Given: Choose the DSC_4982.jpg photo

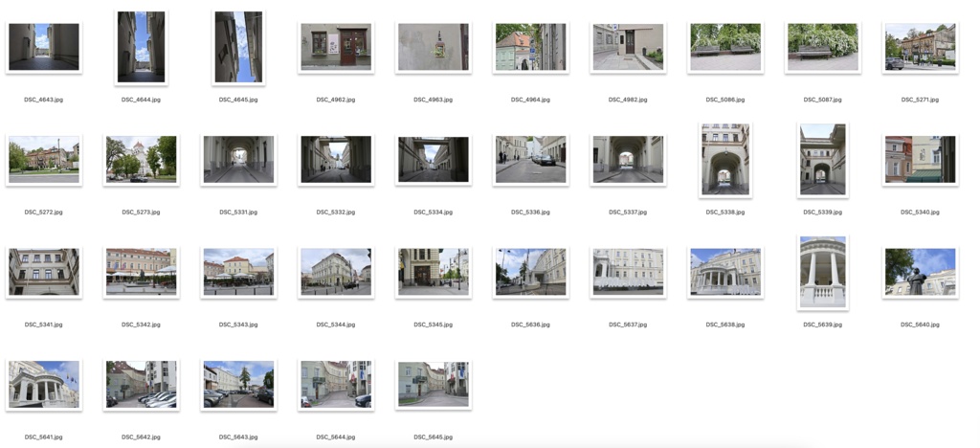Looking at the screenshot, I should (x=628, y=47).
